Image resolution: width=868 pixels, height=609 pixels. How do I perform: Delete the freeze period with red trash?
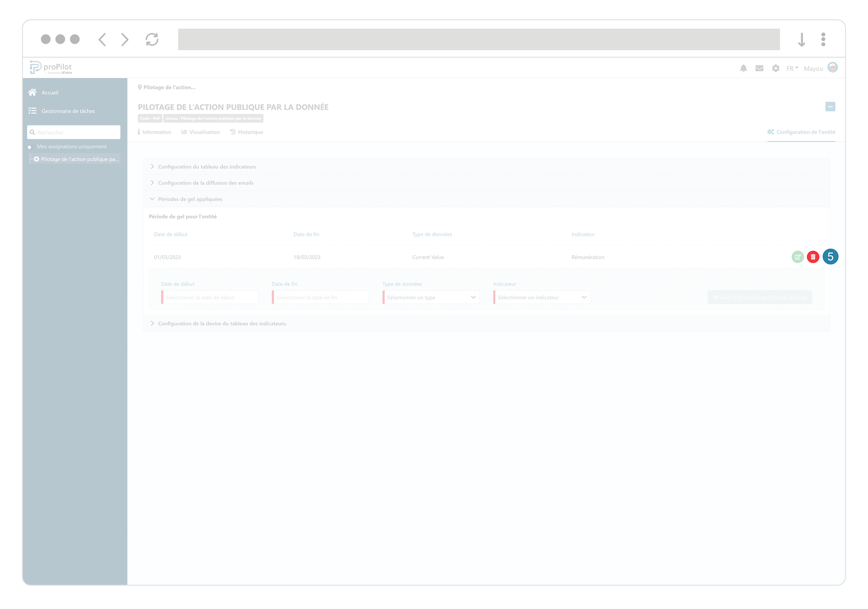coord(813,257)
